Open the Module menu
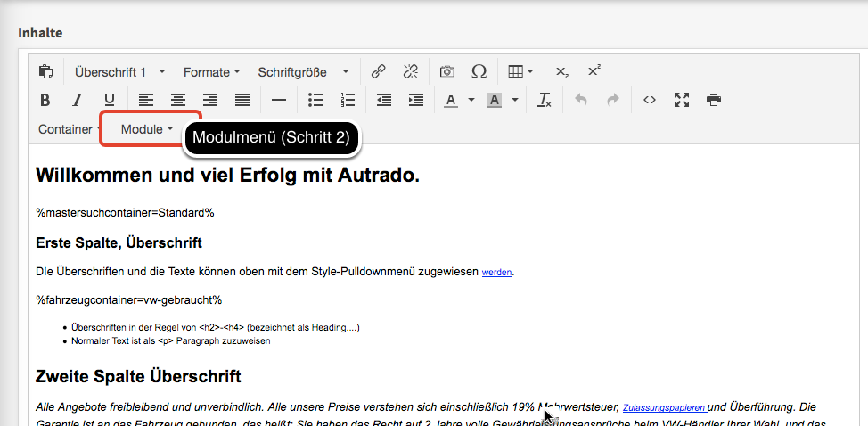Image resolution: width=868 pixels, height=426 pixels. (x=147, y=129)
